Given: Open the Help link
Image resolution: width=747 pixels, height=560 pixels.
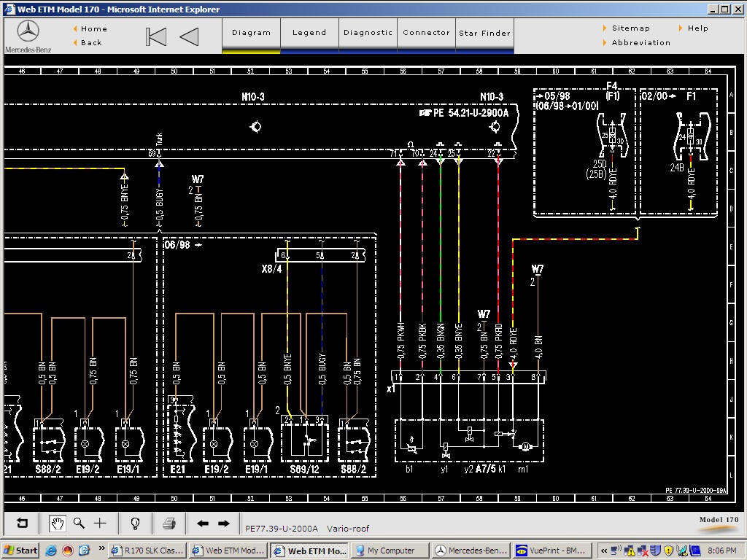Looking at the screenshot, I should pos(694,28).
